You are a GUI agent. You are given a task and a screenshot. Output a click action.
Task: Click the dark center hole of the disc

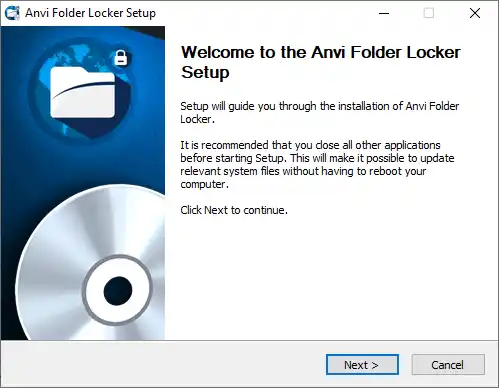[x=118, y=291]
